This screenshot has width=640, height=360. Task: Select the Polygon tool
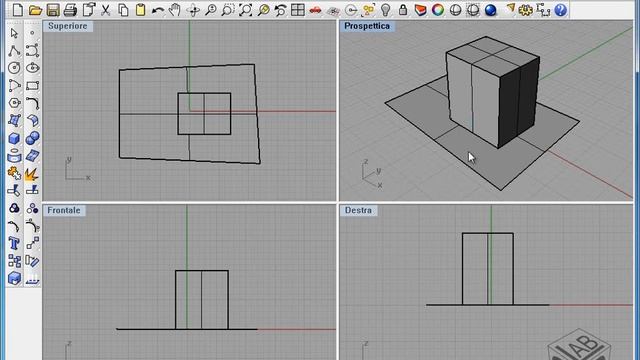(14, 103)
